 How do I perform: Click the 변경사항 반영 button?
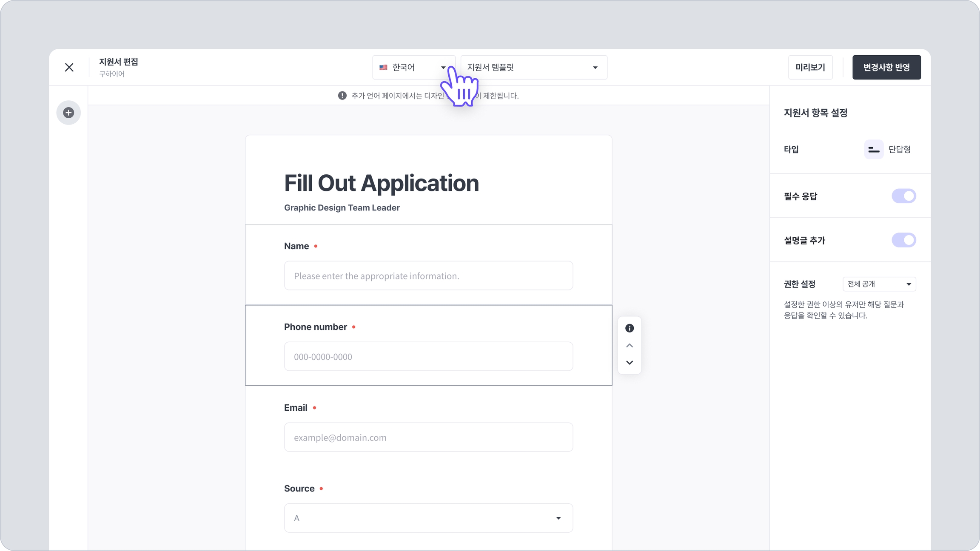[x=886, y=67]
